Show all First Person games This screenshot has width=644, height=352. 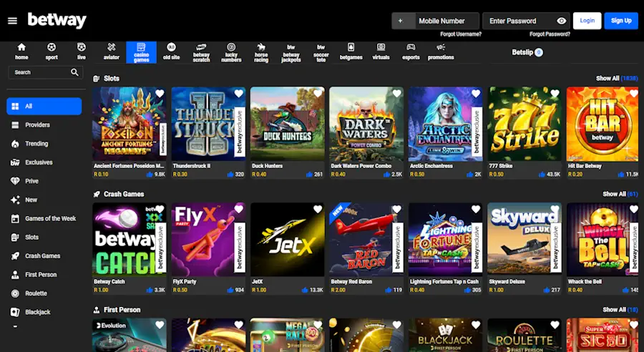(620, 310)
